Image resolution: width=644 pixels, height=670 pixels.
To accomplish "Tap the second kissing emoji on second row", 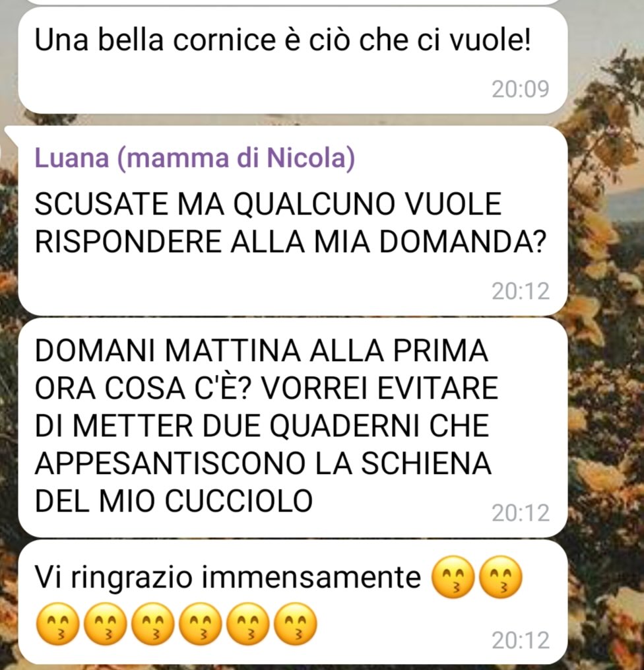I will pos(105,624).
